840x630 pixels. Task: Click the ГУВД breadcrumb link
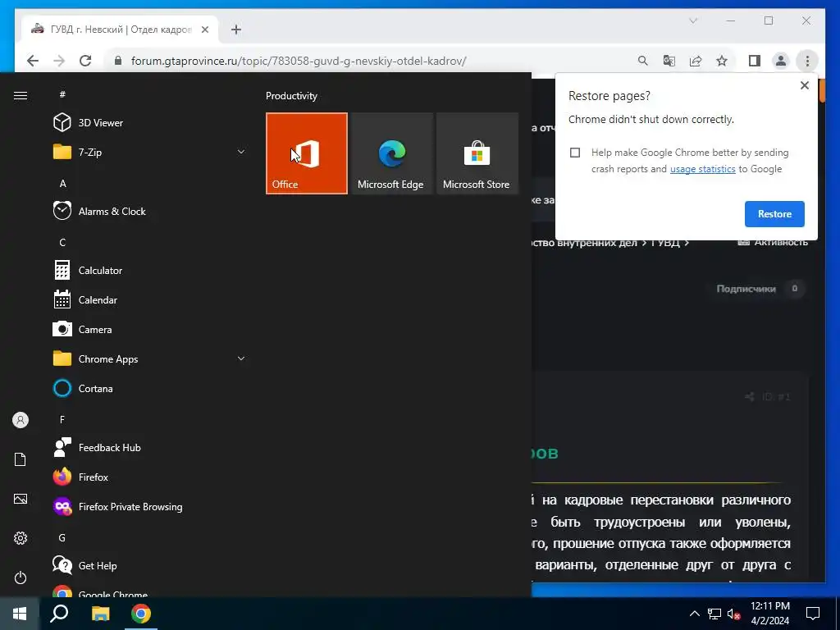(664, 243)
